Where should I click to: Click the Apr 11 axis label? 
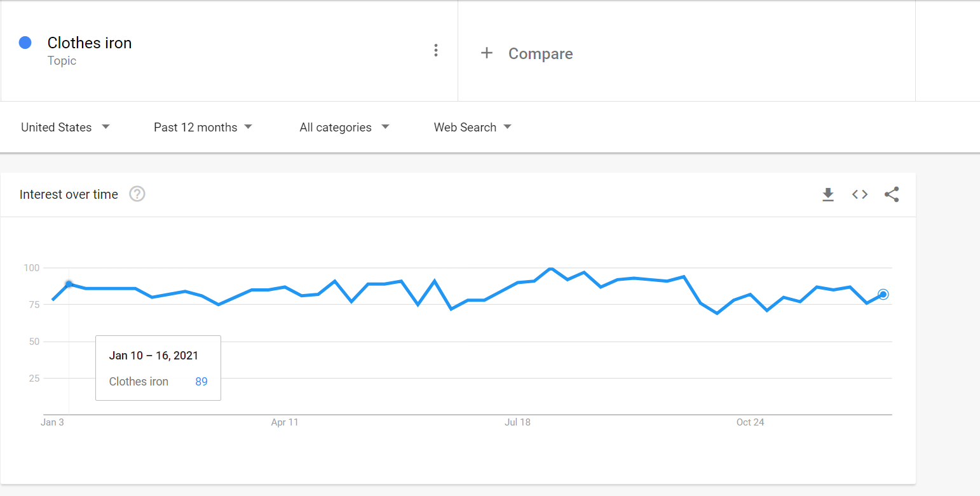[x=285, y=422]
